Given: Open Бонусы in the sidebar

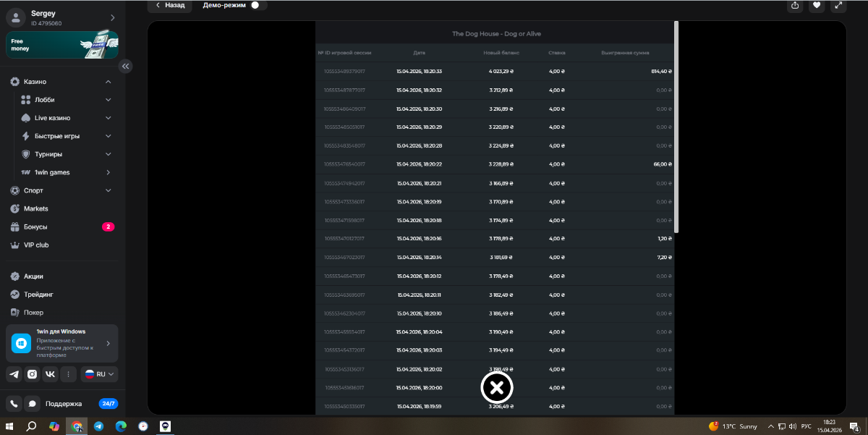Looking at the screenshot, I should tap(35, 227).
